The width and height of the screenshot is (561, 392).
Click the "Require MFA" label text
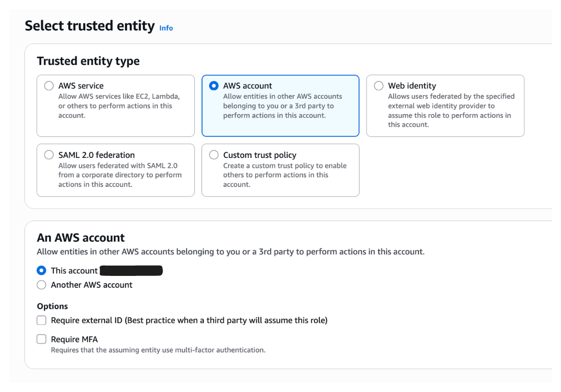tap(74, 339)
